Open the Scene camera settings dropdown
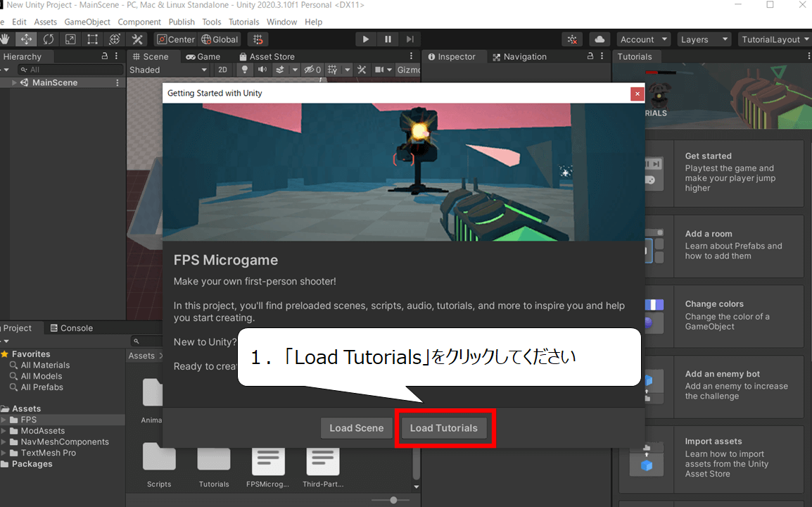Screen dimensions: 812x507 pyautogui.click(x=383, y=70)
